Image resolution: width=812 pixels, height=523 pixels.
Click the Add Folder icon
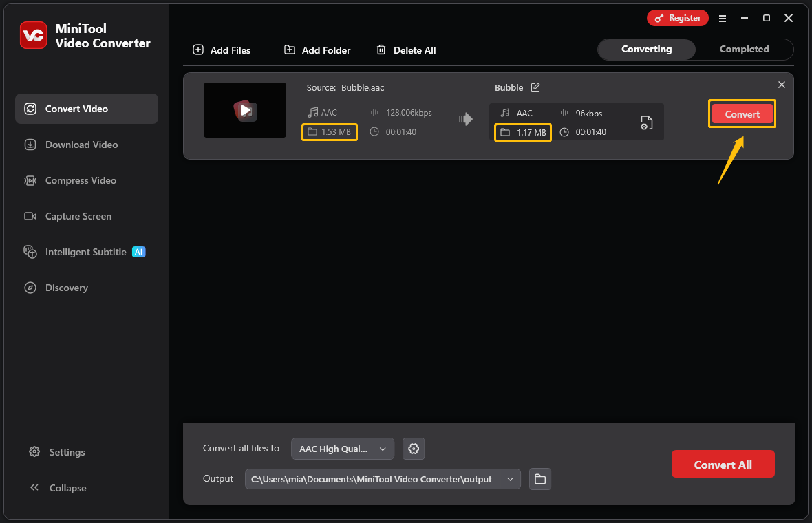(290, 50)
